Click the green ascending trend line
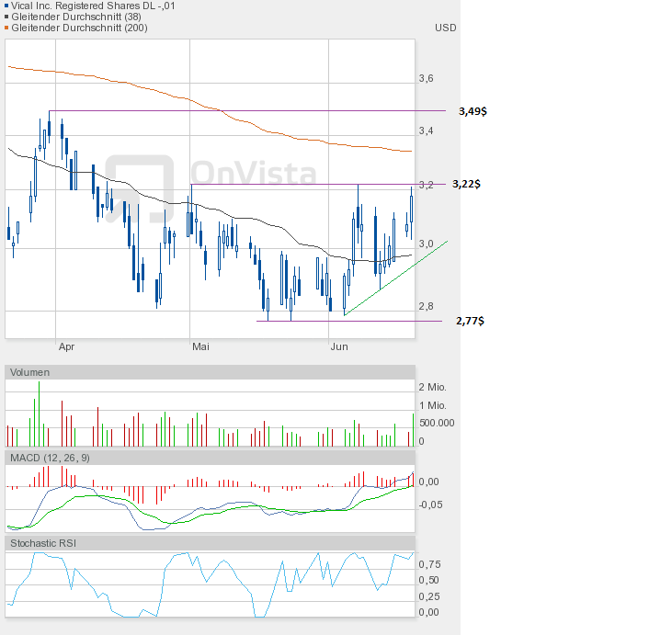 click(395, 278)
